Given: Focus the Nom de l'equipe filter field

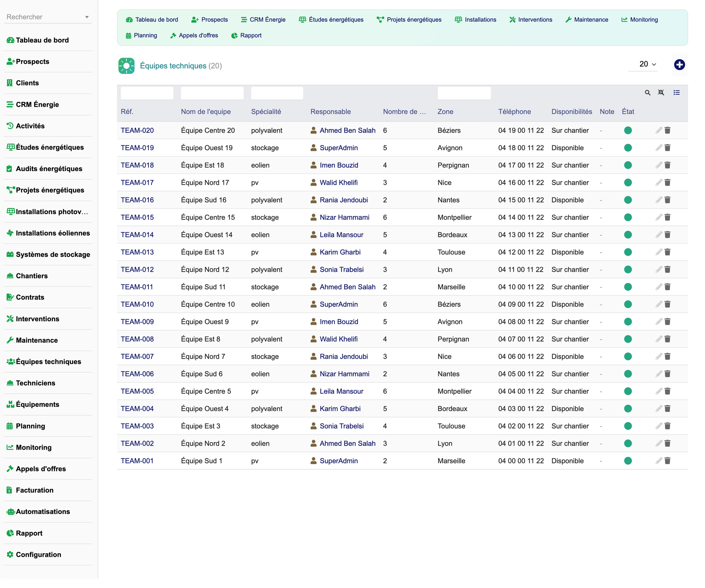Looking at the screenshot, I should point(212,93).
